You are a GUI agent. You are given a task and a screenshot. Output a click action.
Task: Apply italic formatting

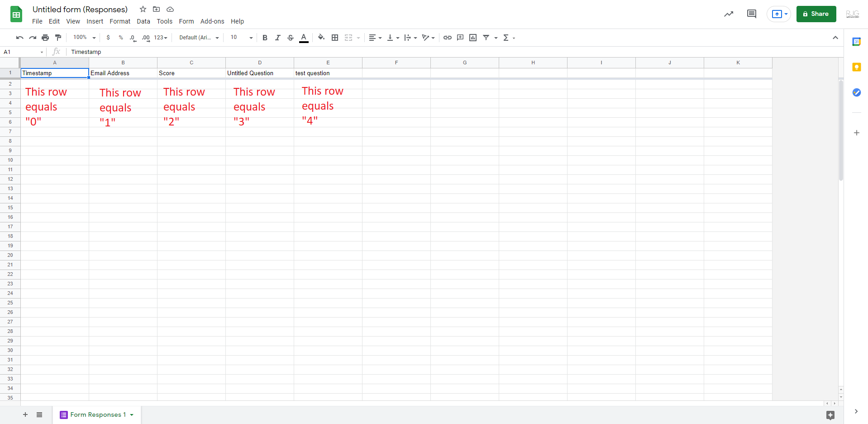[x=278, y=38]
